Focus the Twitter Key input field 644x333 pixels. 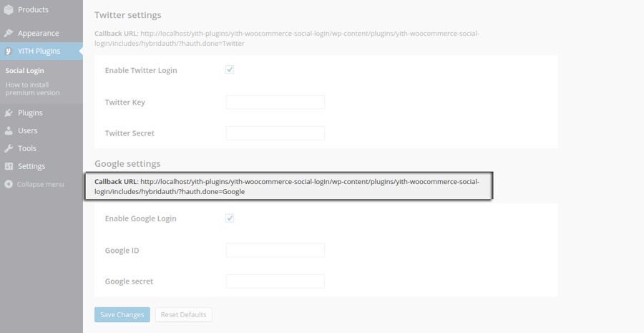[x=275, y=102]
